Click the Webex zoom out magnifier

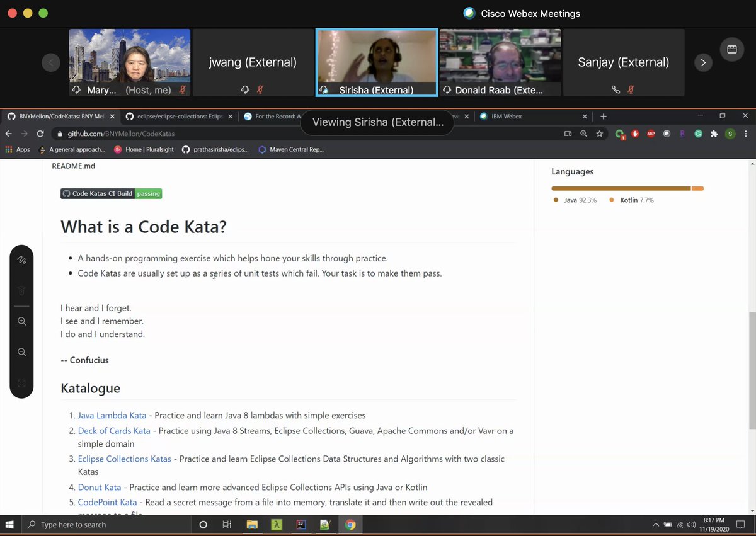[x=21, y=352]
